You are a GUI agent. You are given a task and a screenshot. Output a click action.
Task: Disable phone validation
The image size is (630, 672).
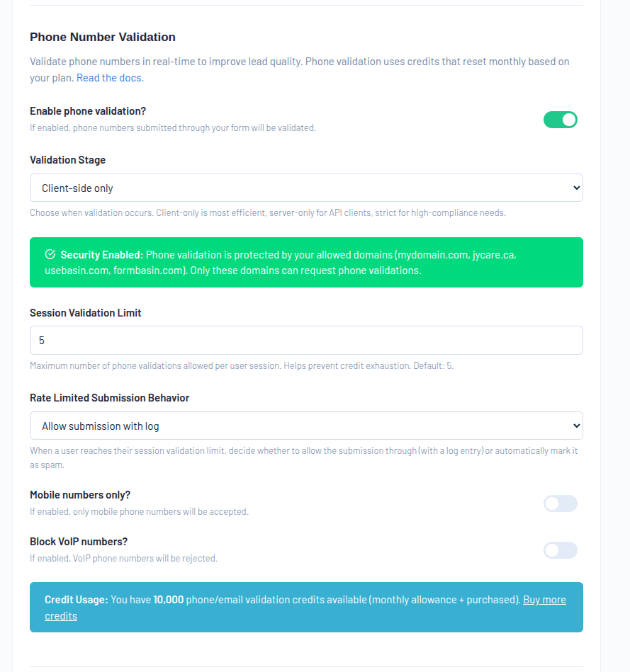[561, 120]
